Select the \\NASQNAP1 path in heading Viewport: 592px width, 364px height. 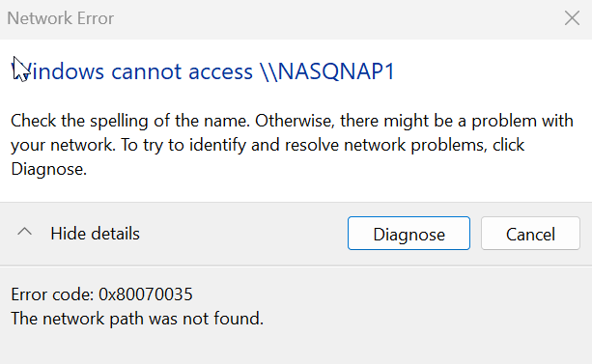[x=327, y=71]
